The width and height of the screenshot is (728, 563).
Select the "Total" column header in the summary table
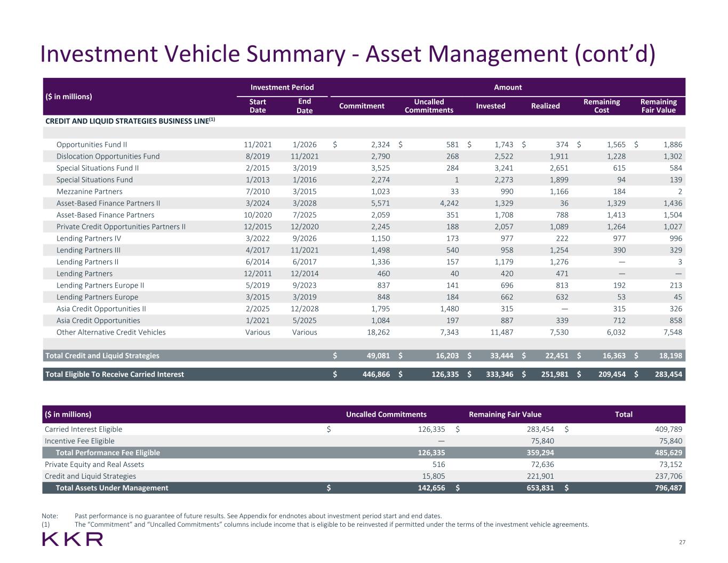624,415
